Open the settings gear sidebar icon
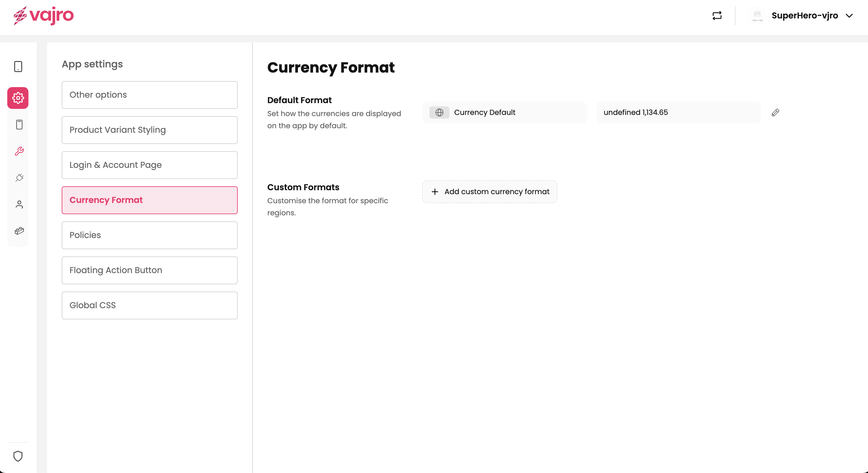Image resolution: width=868 pixels, height=473 pixels. pos(18,98)
